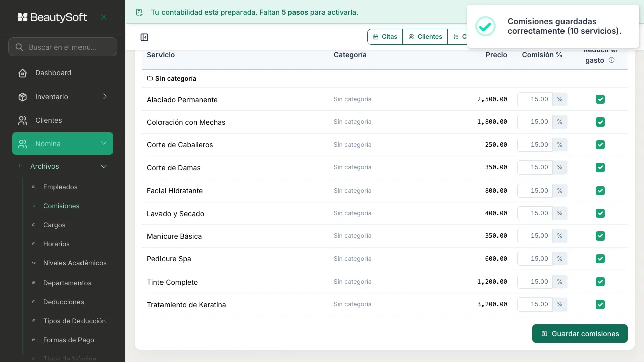
Task: Collapse the Archivos section chevron
Action: (104, 166)
